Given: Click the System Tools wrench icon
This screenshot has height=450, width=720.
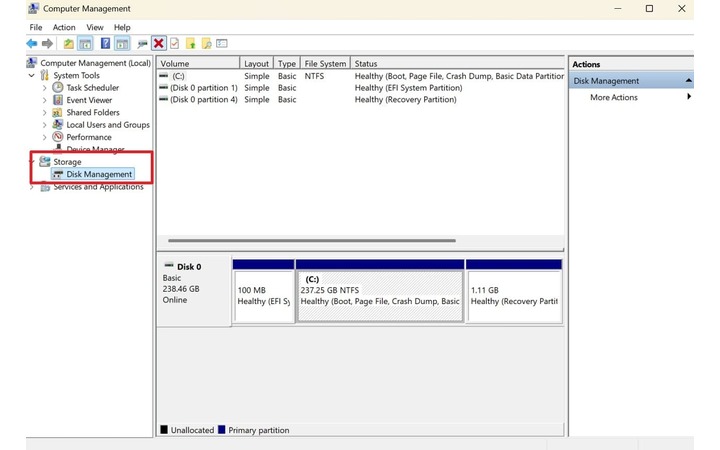Looking at the screenshot, I should click(45, 75).
